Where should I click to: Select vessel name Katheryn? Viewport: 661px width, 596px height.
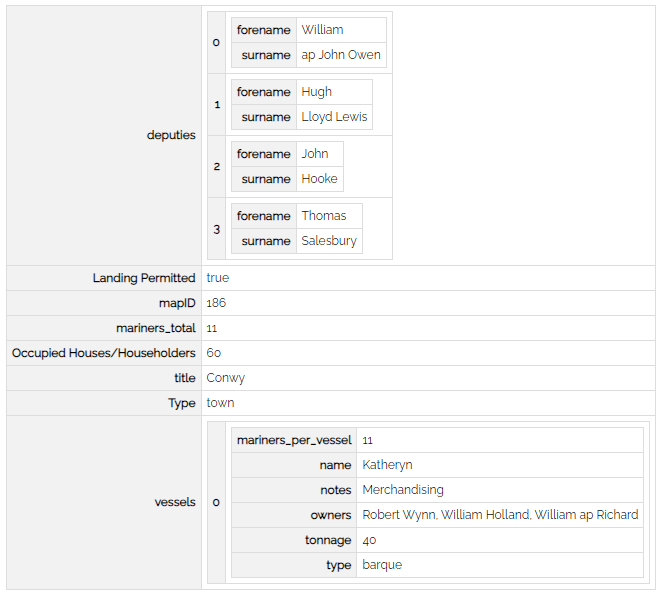click(x=387, y=465)
